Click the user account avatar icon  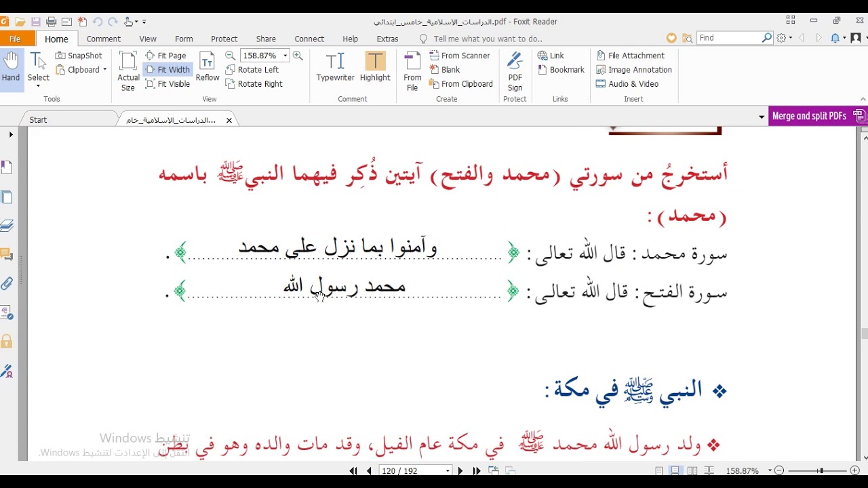856,38
